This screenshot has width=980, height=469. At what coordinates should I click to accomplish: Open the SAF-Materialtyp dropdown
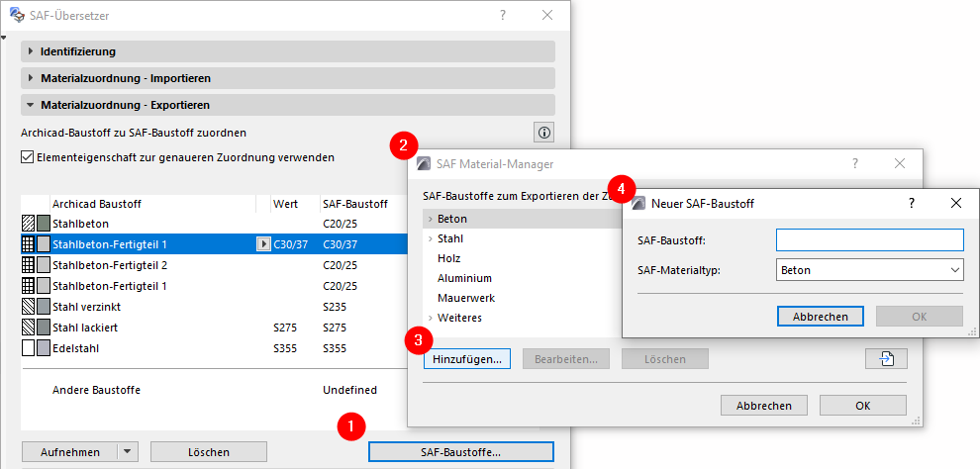click(x=869, y=269)
